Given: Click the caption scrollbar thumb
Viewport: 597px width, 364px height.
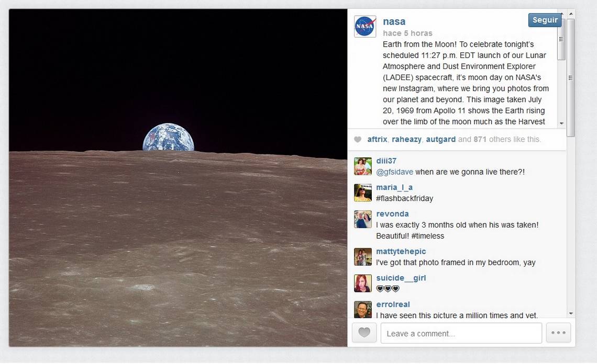Looking at the screenshot, I should (561, 39).
